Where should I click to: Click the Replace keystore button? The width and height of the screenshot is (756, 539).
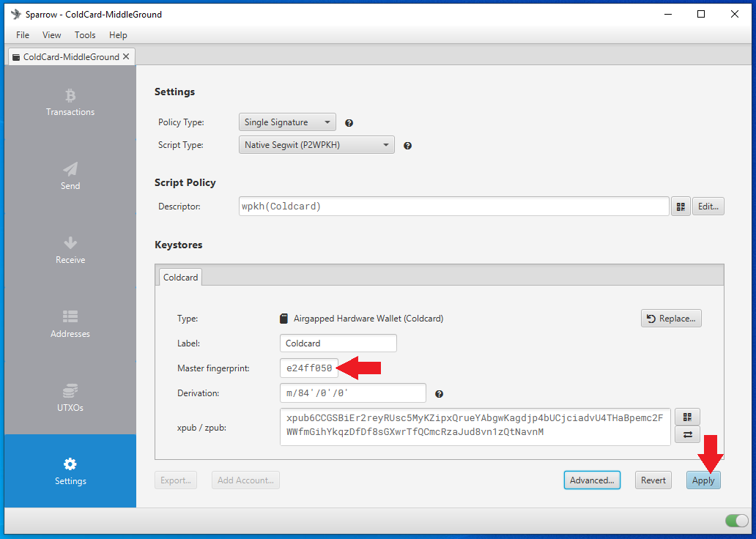[671, 318]
